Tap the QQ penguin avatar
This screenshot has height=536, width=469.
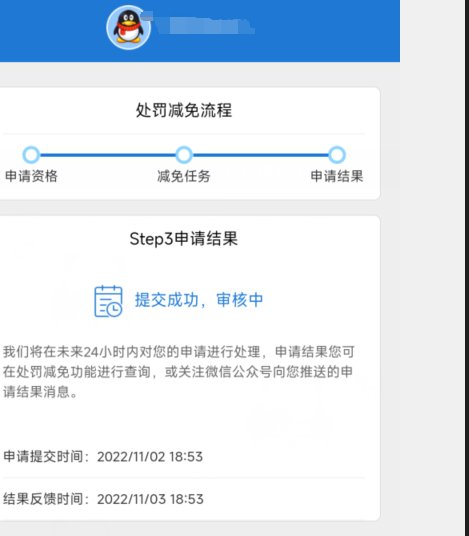129,28
